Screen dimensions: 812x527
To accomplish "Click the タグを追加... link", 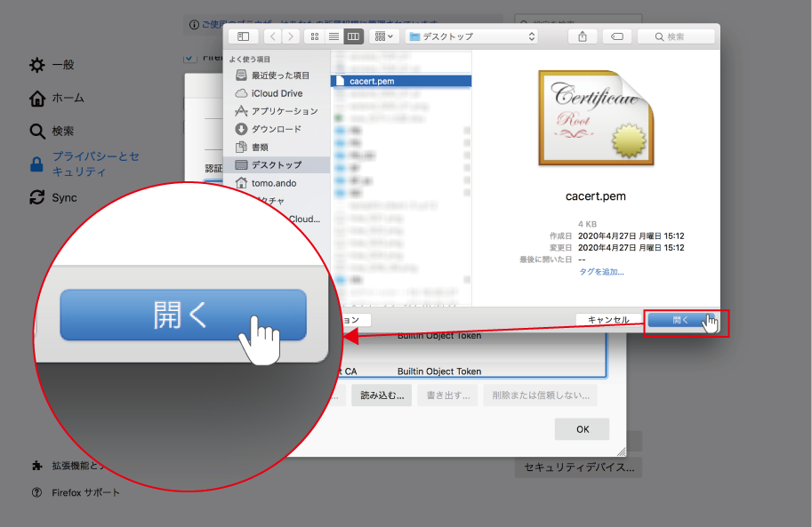I will coord(601,272).
